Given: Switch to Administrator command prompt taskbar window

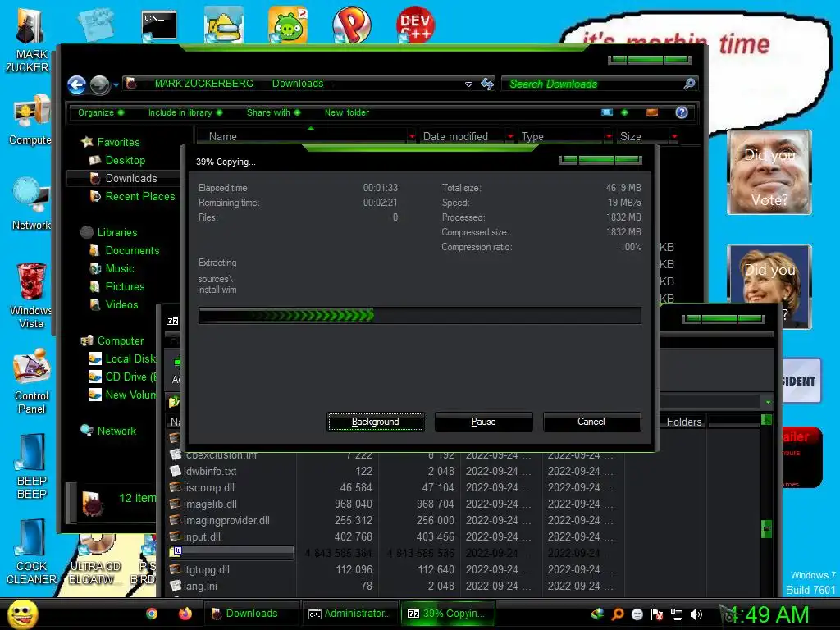Looking at the screenshot, I should (351, 614).
